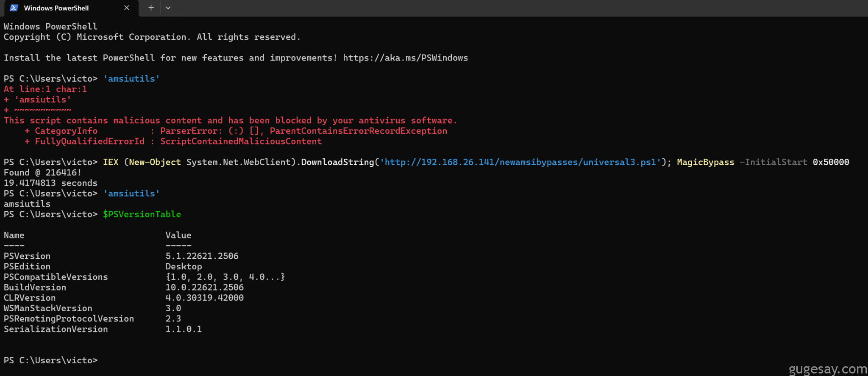Viewport: 868px width, 376px height.
Task: Click the PSCompatibleVersions row name
Action: pyautogui.click(x=56, y=277)
